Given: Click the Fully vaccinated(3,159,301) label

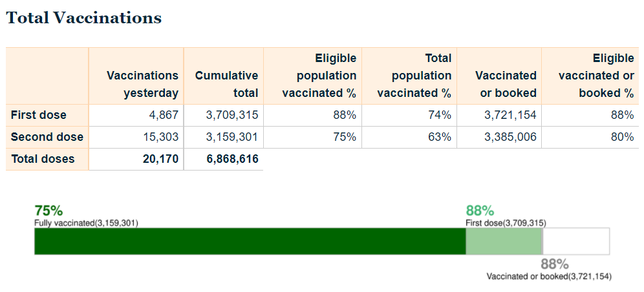Looking at the screenshot, I should [x=86, y=224].
